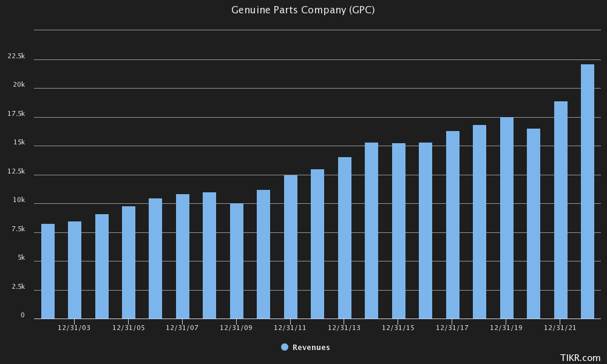Click the 12/31/15 x-axis label

click(398, 328)
